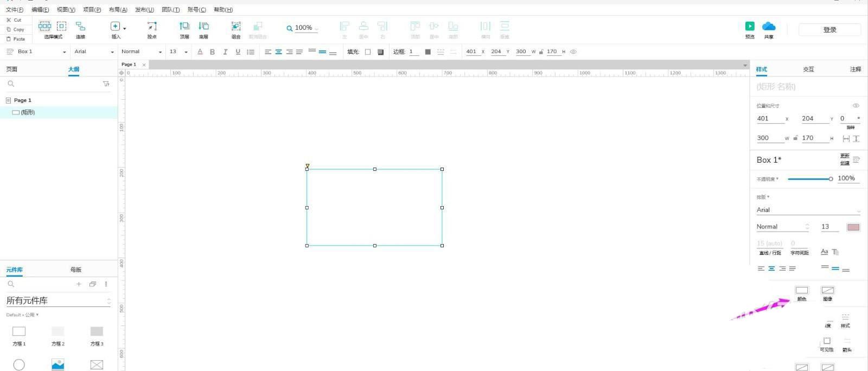Bring widget to front with 顶层 icon
Screen dimensions: 868x371
tap(184, 26)
